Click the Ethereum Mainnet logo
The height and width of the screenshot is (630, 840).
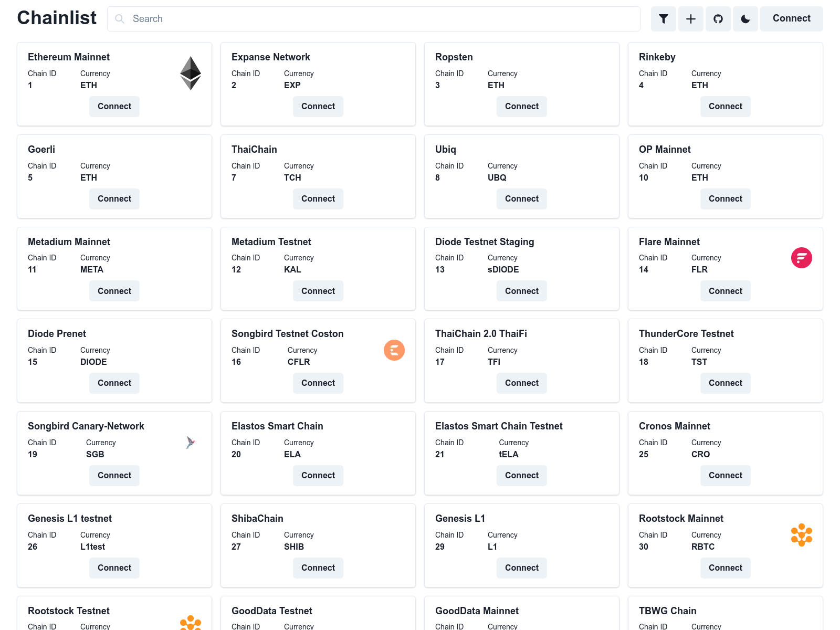pos(191,73)
